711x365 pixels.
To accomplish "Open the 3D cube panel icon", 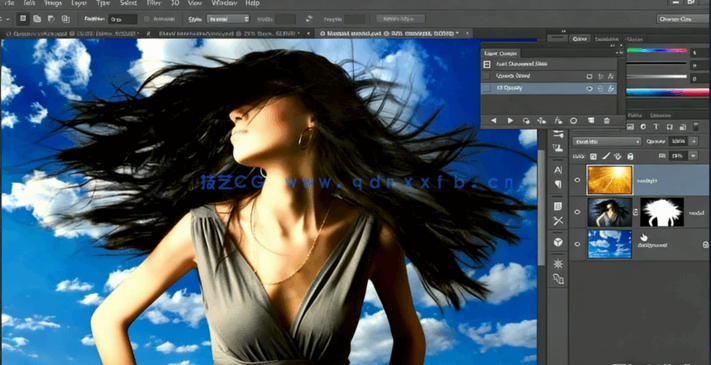I will 558,242.
